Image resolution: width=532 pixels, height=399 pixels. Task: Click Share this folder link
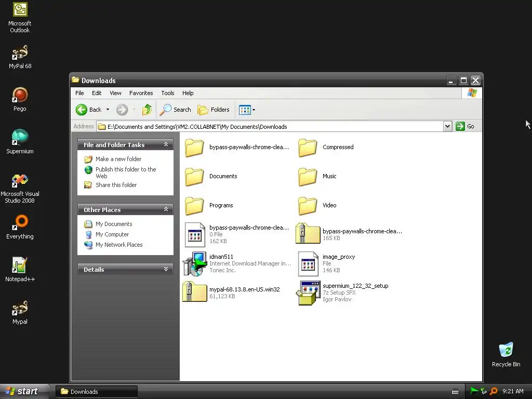tap(116, 185)
